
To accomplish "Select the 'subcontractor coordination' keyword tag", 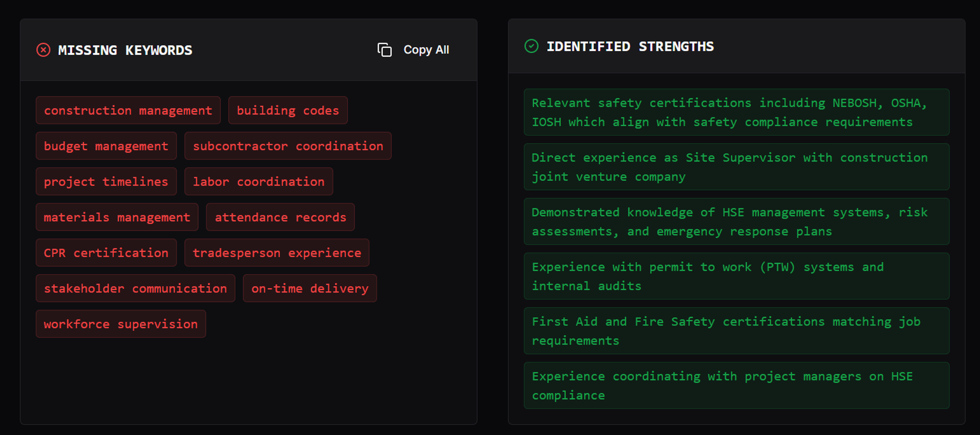I will [288, 146].
